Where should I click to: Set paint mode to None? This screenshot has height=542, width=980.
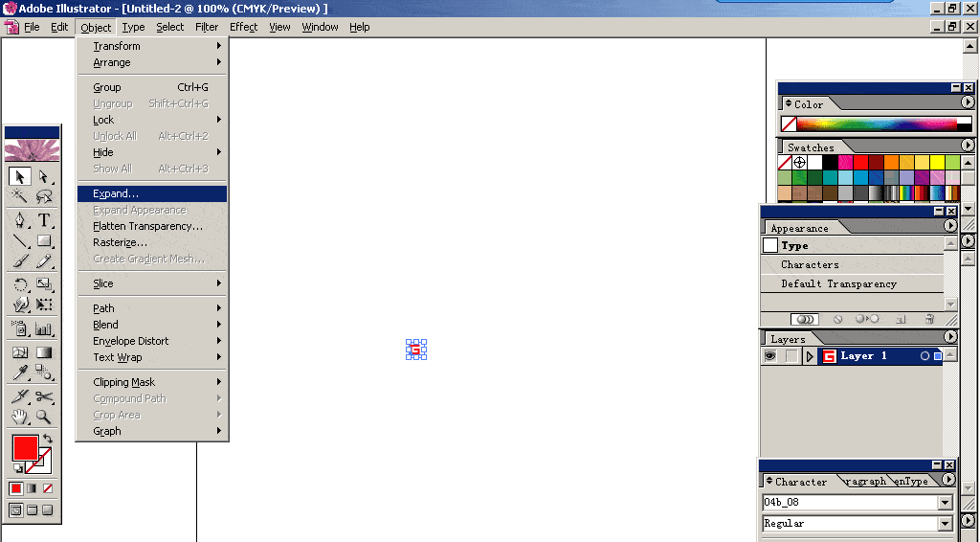point(48,488)
